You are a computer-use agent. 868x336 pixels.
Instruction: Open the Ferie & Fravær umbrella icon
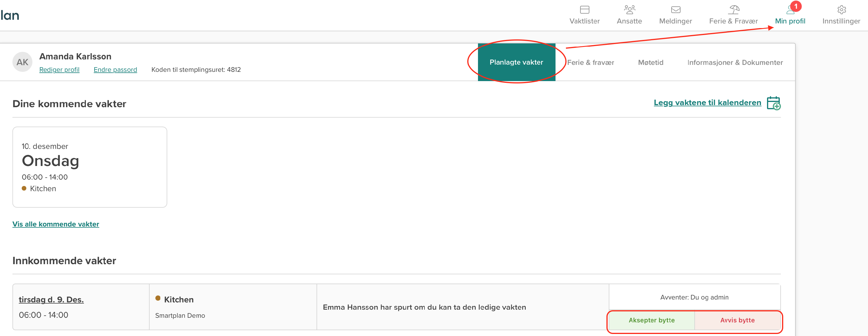(x=733, y=10)
